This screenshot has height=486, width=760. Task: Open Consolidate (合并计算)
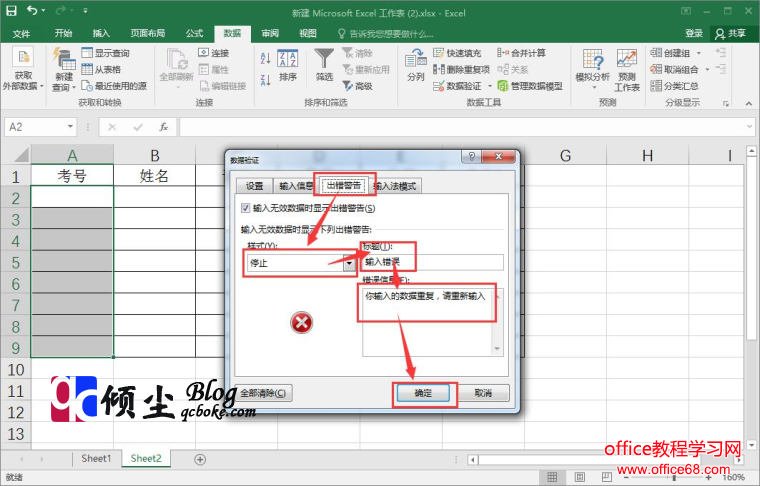click(522, 53)
